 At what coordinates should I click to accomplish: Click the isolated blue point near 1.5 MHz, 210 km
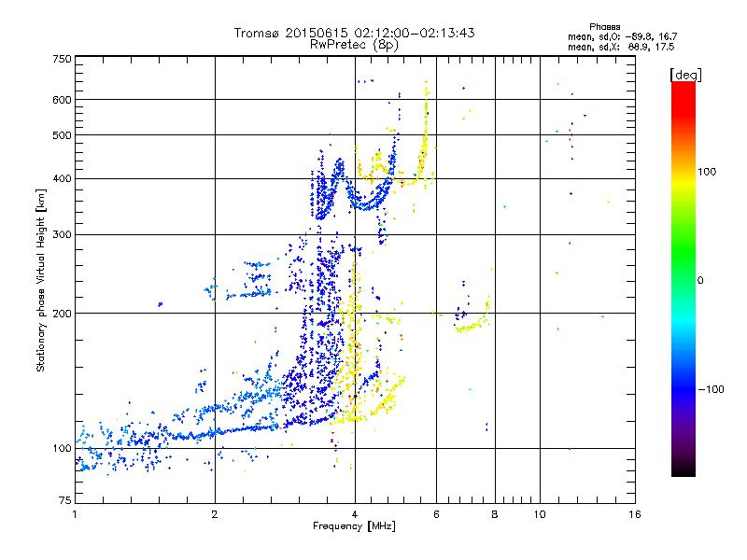pos(160,304)
